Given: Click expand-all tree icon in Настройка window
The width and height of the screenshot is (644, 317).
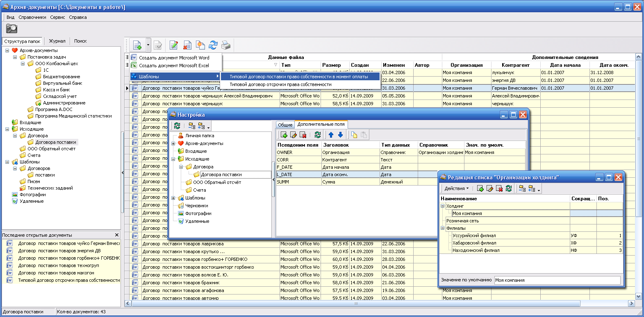Looking at the screenshot, I should pyautogui.click(x=201, y=126).
